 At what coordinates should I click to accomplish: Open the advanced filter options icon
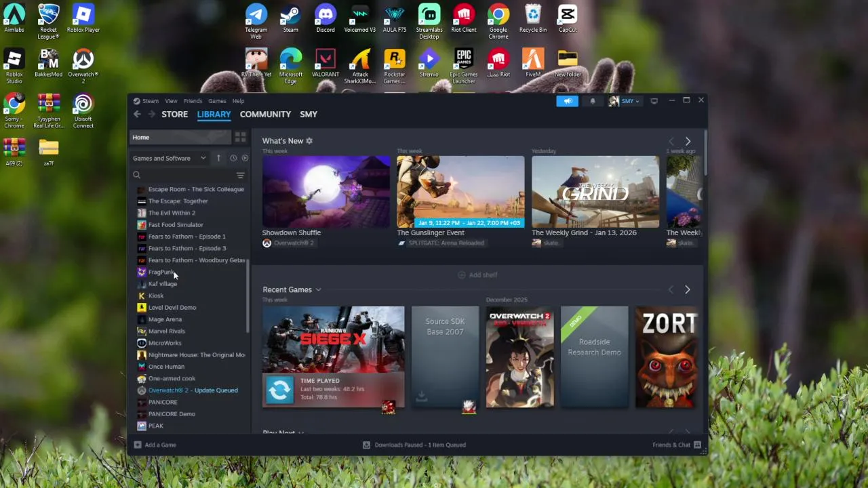point(240,175)
